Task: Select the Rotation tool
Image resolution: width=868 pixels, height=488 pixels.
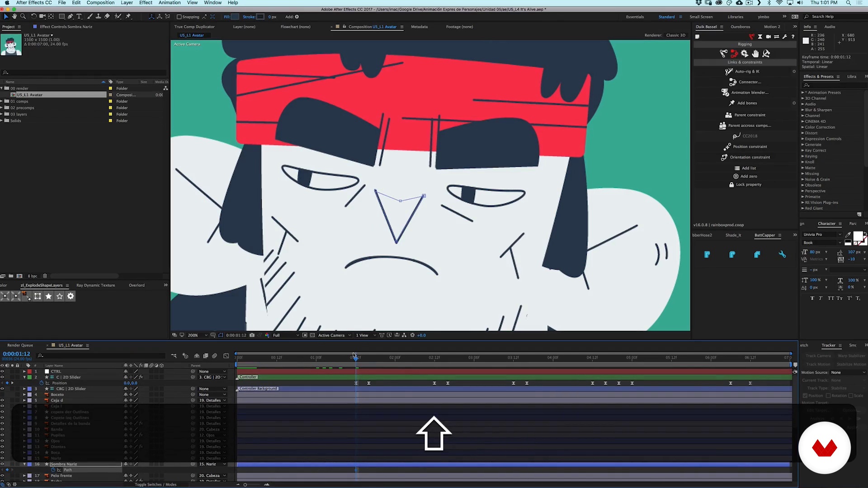Action: coord(33,16)
